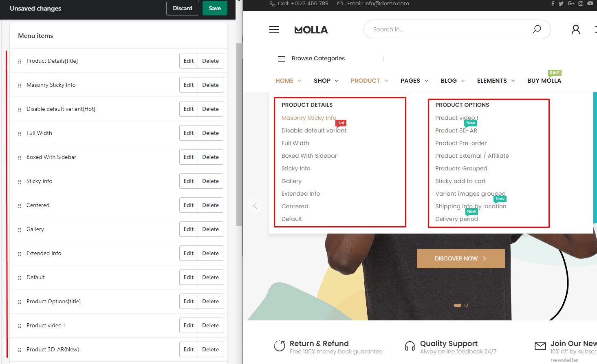Save the unsaved changes
The image size is (597, 364).
pyautogui.click(x=215, y=8)
